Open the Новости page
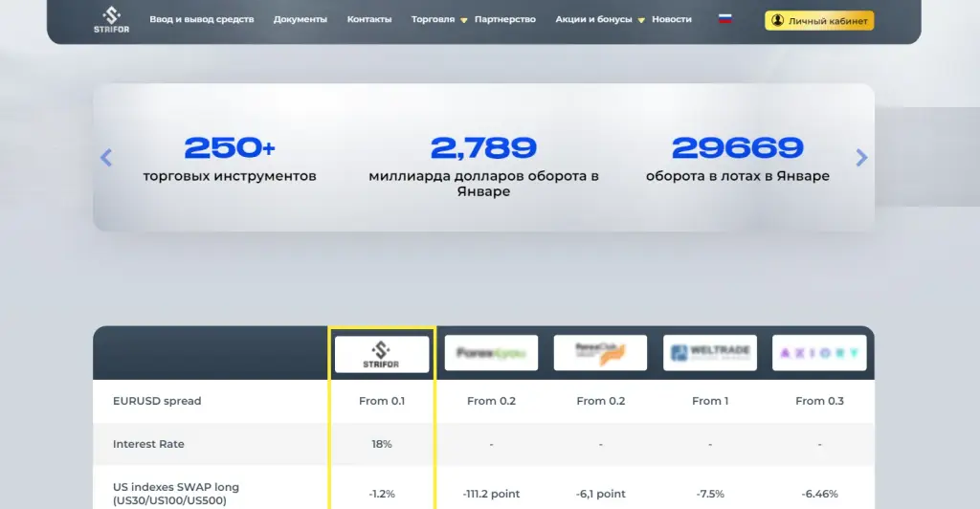Screen dimensions: 980x509 672,19
